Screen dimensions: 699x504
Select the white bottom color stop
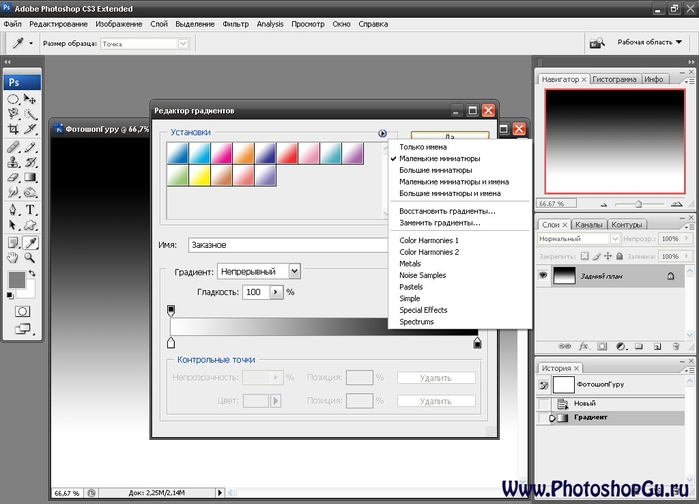(x=171, y=343)
